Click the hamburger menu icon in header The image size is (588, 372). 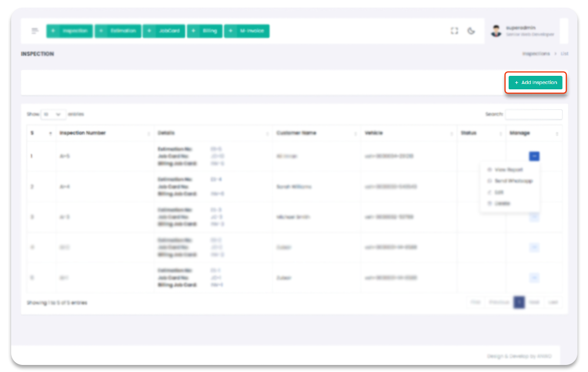(x=35, y=31)
